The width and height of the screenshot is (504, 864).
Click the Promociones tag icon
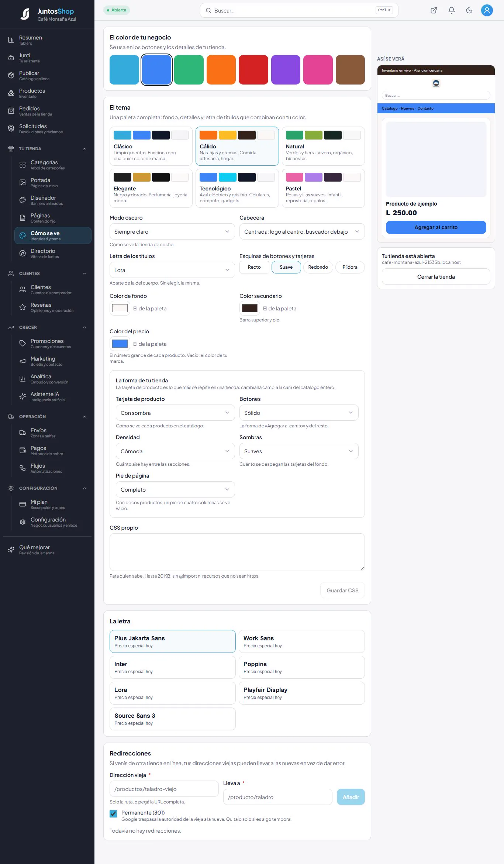point(23,343)
